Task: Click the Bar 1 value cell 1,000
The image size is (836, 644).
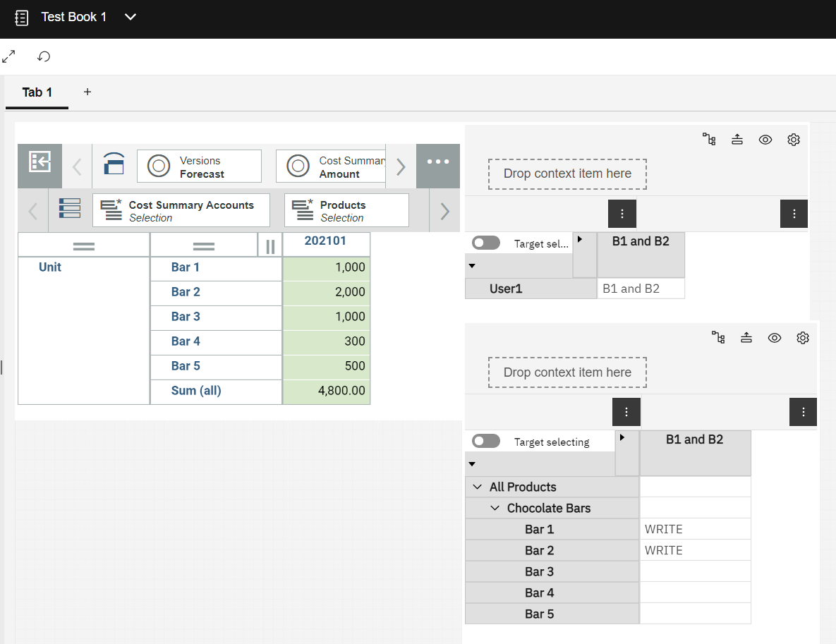Action: click(x=326, y=267)
